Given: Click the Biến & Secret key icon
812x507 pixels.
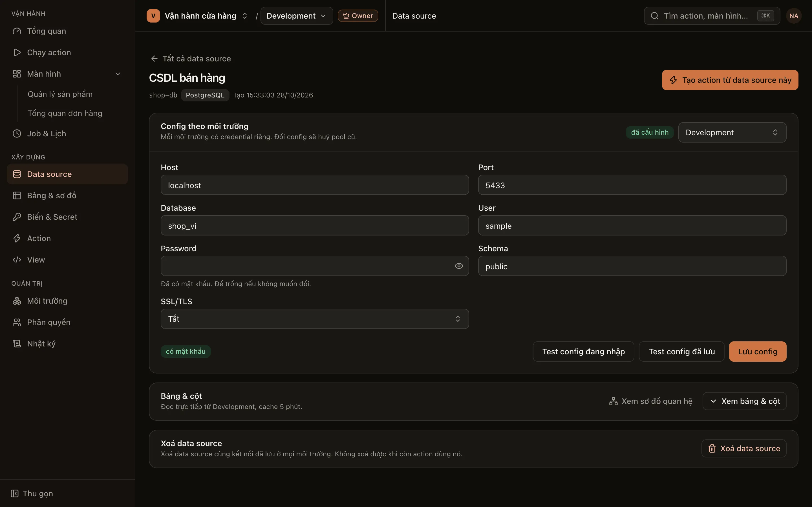Looking at the screenshot, I should pyautogui.click(x=17, y=217).
